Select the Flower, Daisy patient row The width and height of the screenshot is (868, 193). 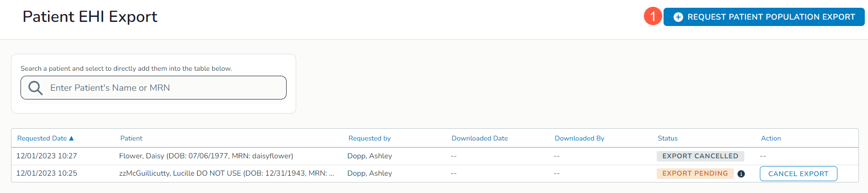pyautogui.click(x=206, y=156)
